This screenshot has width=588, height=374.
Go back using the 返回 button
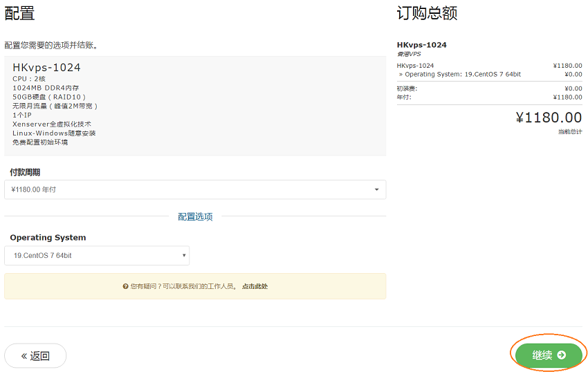[35, 356]
